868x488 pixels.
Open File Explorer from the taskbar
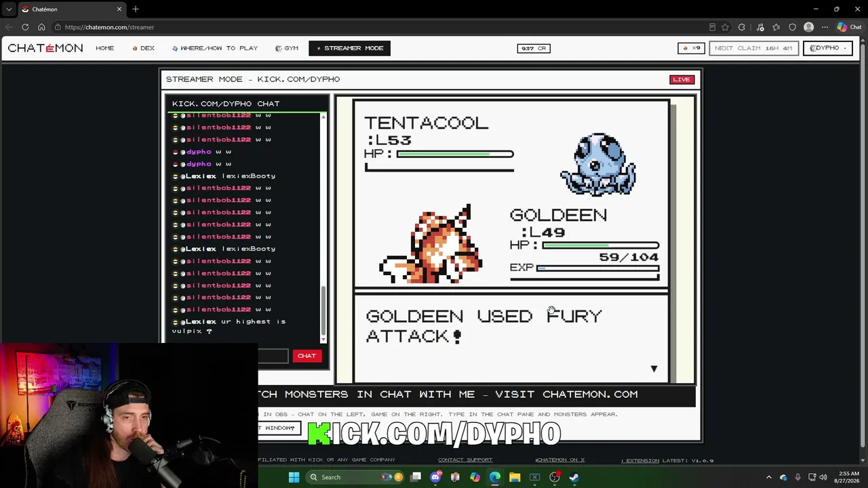(x=515, y=477)
